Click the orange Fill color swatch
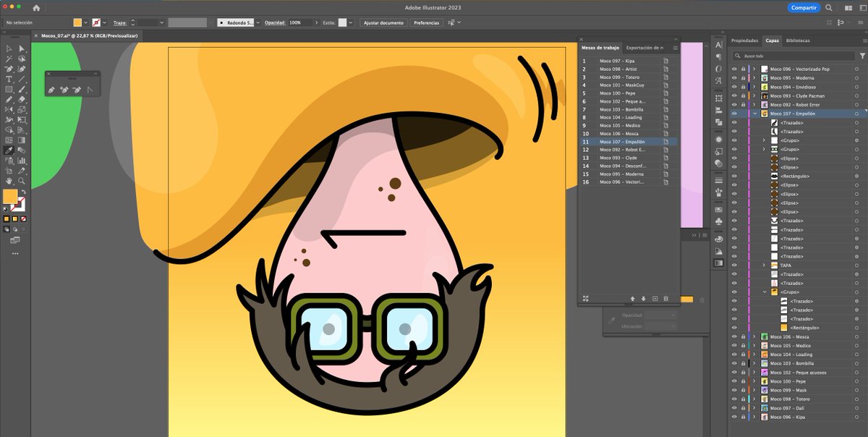The width and height of the screenshot is (868, 437). coord(10,196)
